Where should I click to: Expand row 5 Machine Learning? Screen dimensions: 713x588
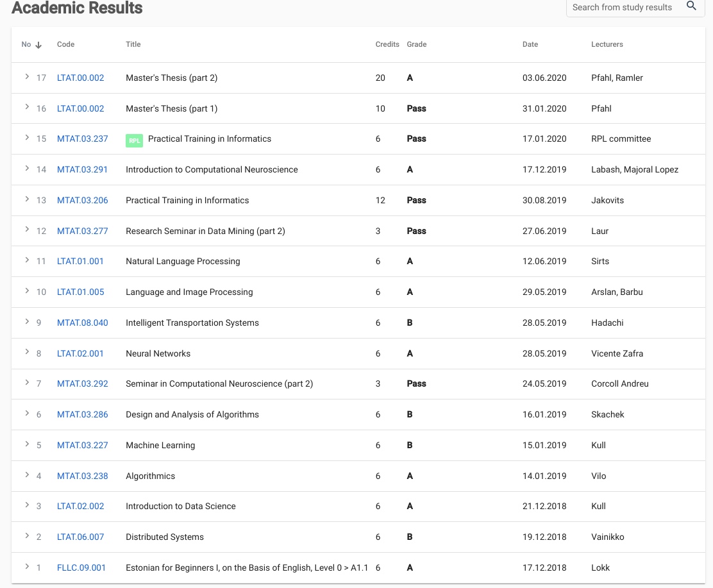[x=27, y=444]
